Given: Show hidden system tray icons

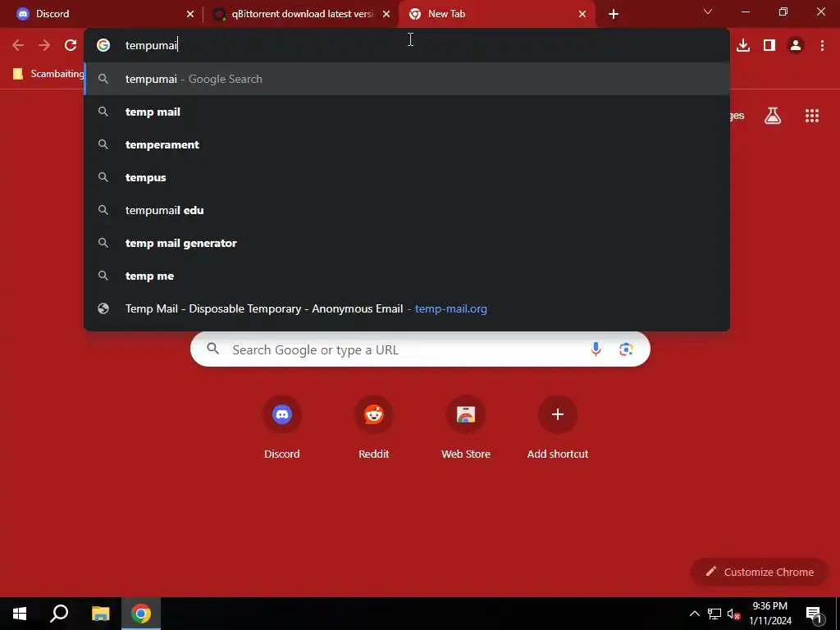Looking at the screenshot, I should (694, 614).
